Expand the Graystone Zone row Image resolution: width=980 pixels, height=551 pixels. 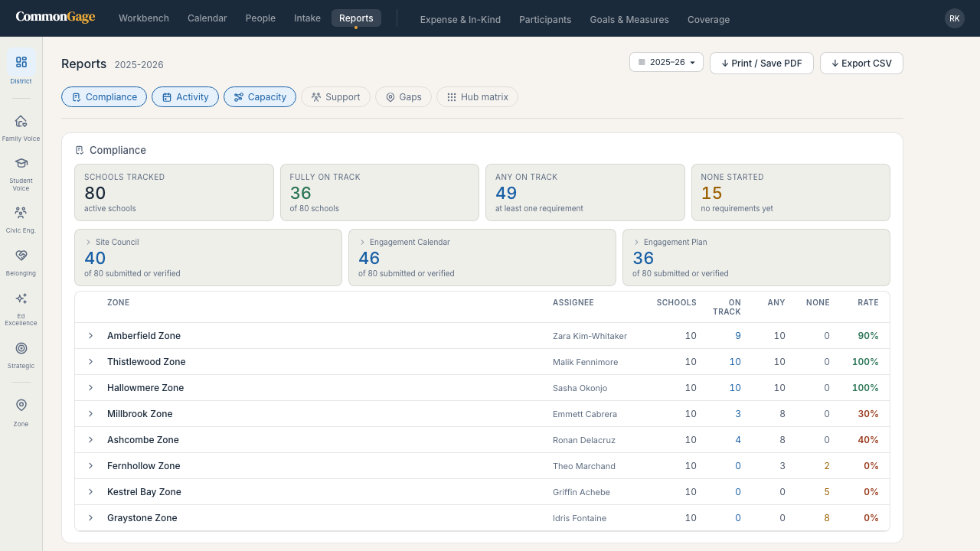pyautogui.click(x=90, y=518)
